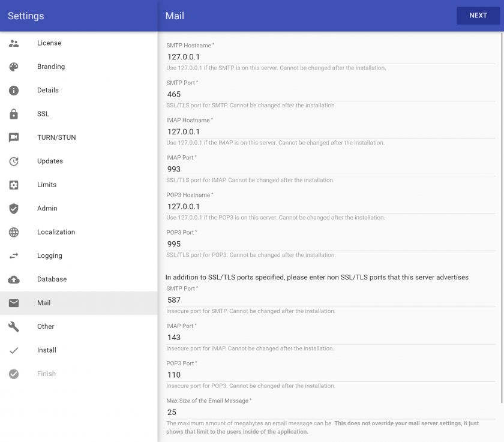Click the TURN/STUN video chat icon

coord(13,137)
